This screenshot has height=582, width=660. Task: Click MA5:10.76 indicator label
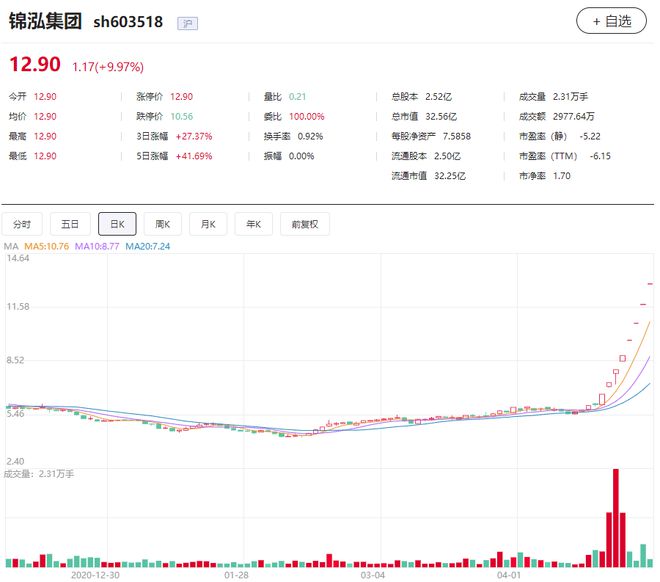[46, 246]
